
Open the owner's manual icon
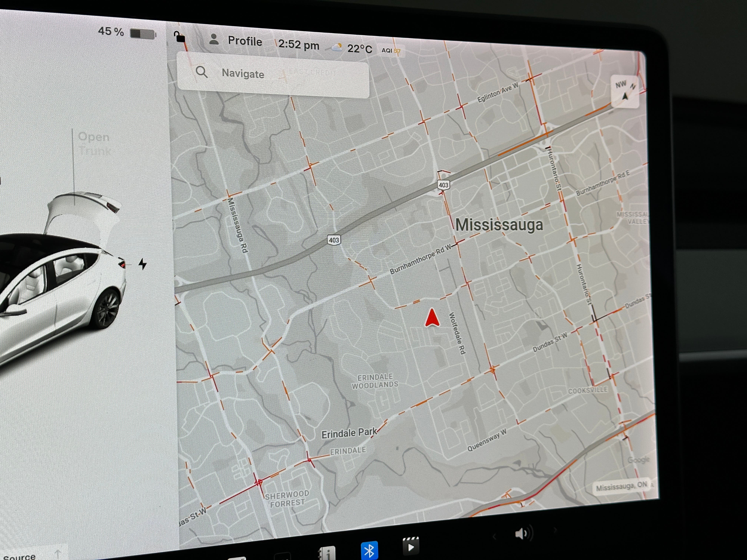(x=327, y=554)
